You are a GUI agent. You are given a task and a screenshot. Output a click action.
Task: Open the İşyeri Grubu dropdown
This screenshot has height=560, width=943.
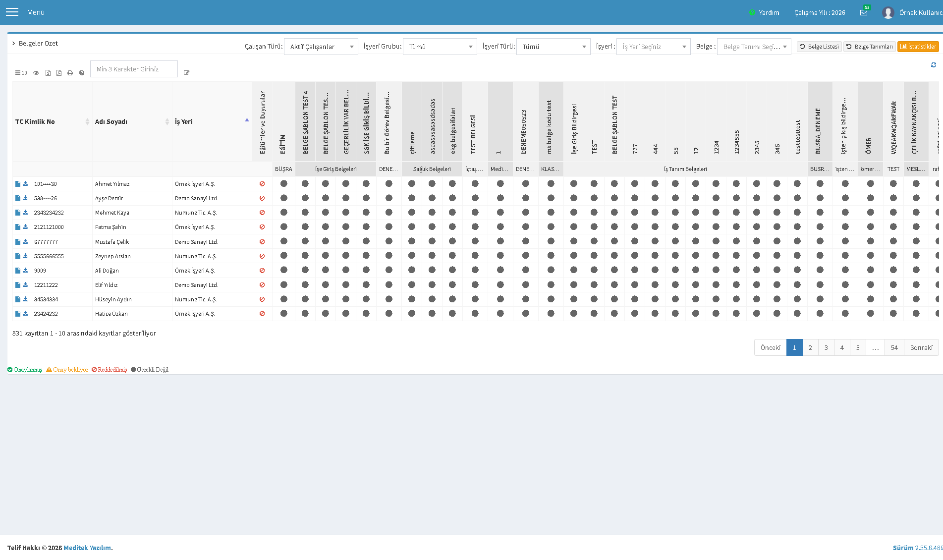[440, 47]
